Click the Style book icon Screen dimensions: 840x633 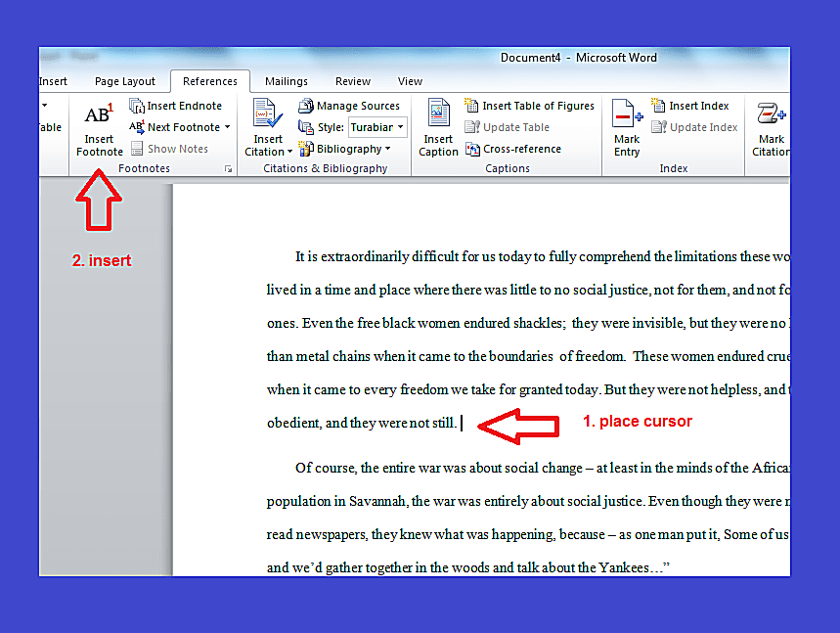click(x=306, y=127)
